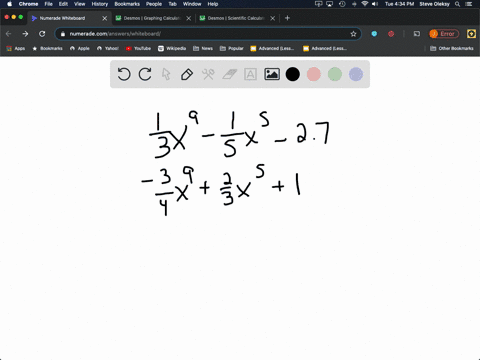
Task: Pick the lavender ink color
Action: pyautogui.click(x=356, y=74)
